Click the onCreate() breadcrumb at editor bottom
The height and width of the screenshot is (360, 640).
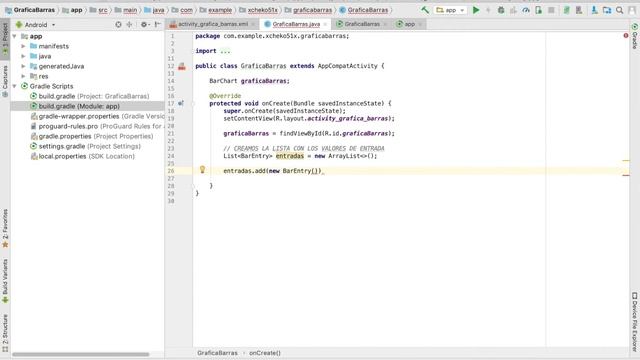pos(265,353)
